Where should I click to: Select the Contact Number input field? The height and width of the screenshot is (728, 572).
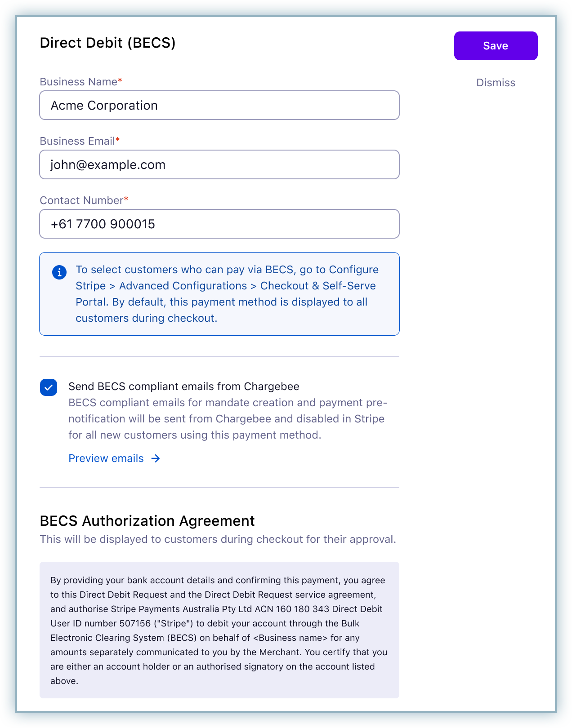click(x=219, y=224)
